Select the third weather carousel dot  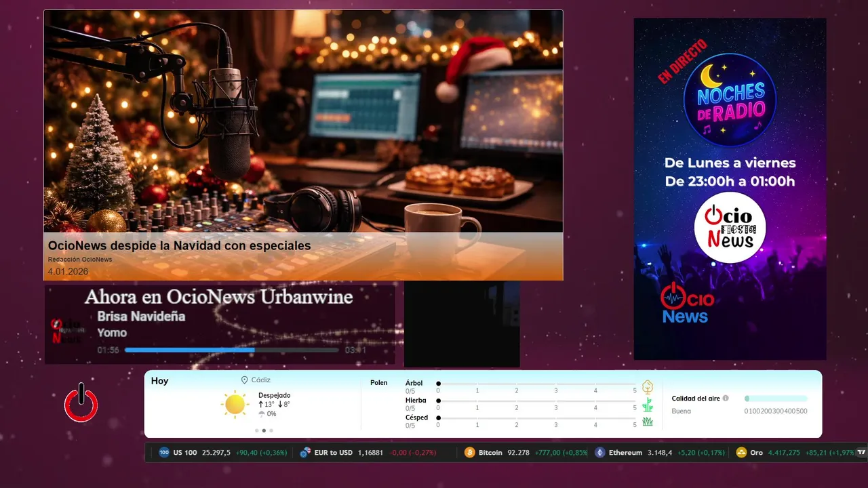[271, 430]
